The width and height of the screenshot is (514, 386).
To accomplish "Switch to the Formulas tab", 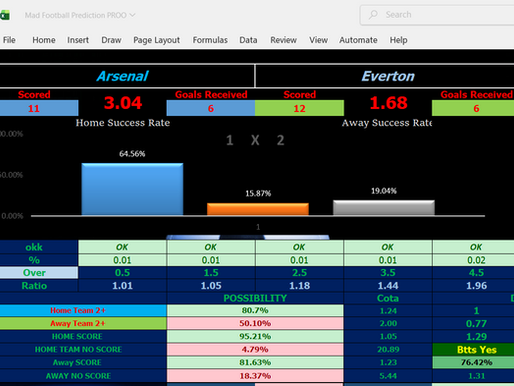I will click(210, 40).
